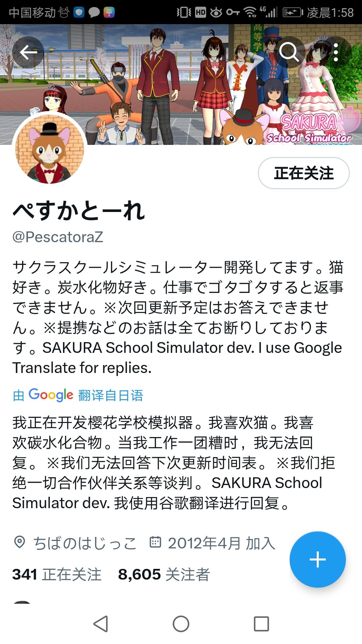The width and height of the screenshot is (362, 644).
Task: Tap the 由 Google 翻译自日语 translation link
Action: click(78, 395)
